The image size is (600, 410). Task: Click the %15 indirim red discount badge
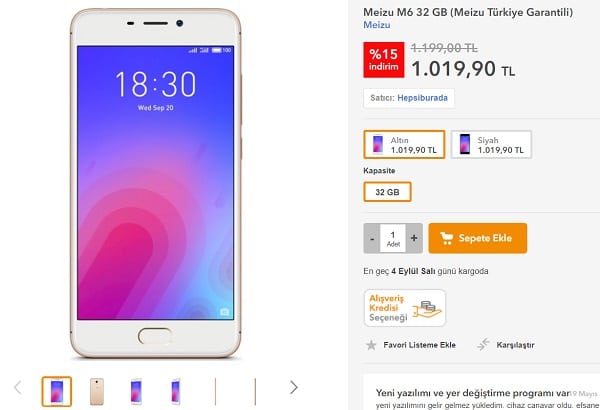tap(384, 60)
